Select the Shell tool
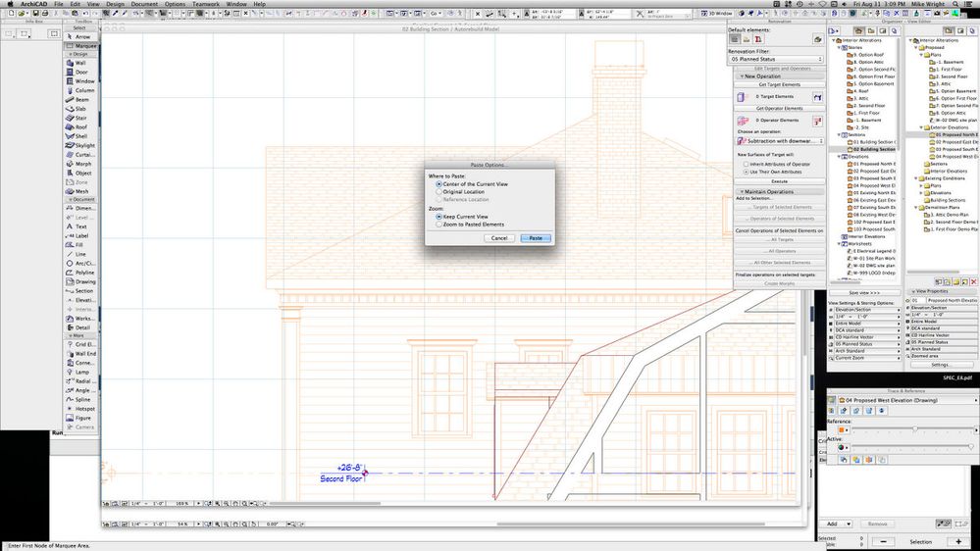Image resolution: width=980 pixels, height=551 pixels. [x=80, y=136]
